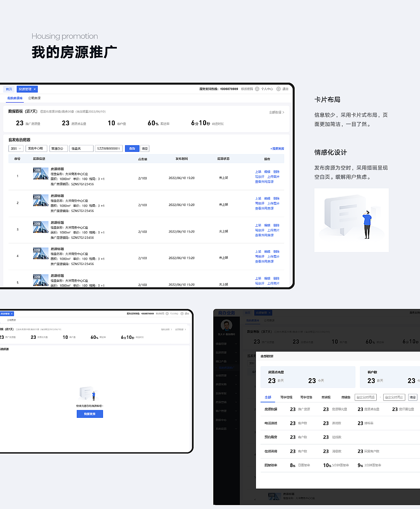Open the 深圳 city dropdown
Viewport: 420px width, 509px height.
16,149
